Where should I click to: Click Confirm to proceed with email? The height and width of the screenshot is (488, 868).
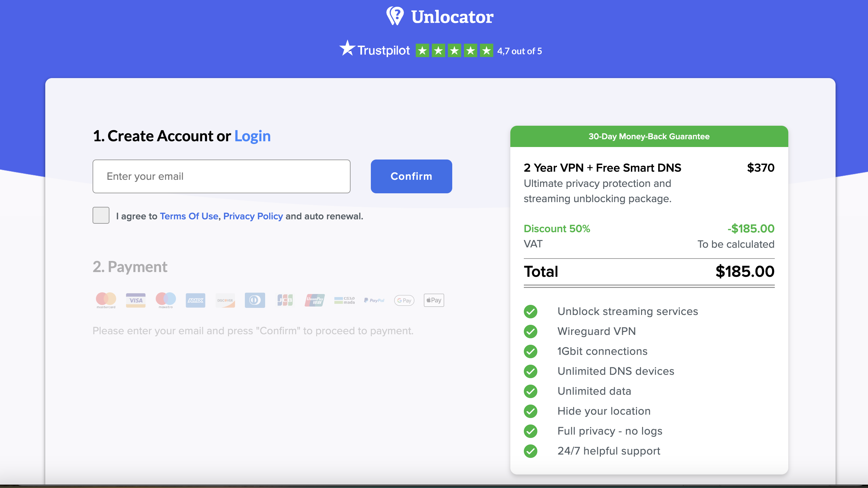coord(411,176)
